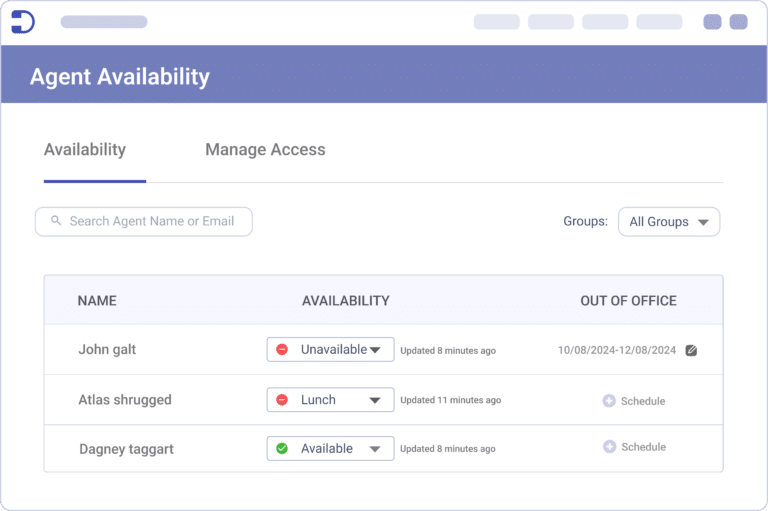Click plus icon for Atlas shrugged schedule
The height and width of the screenshot is (511, 768).
(x=609, y=401)
